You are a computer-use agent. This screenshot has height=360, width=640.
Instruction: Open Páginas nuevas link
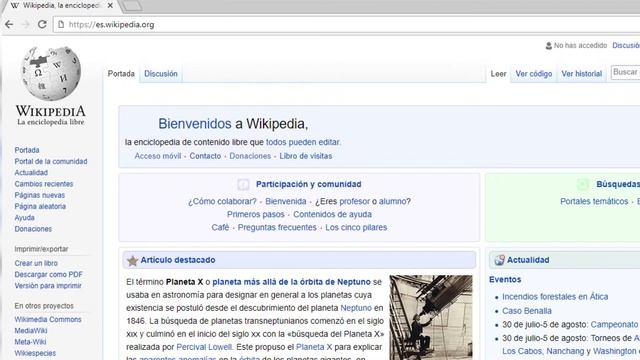[40, 195]
